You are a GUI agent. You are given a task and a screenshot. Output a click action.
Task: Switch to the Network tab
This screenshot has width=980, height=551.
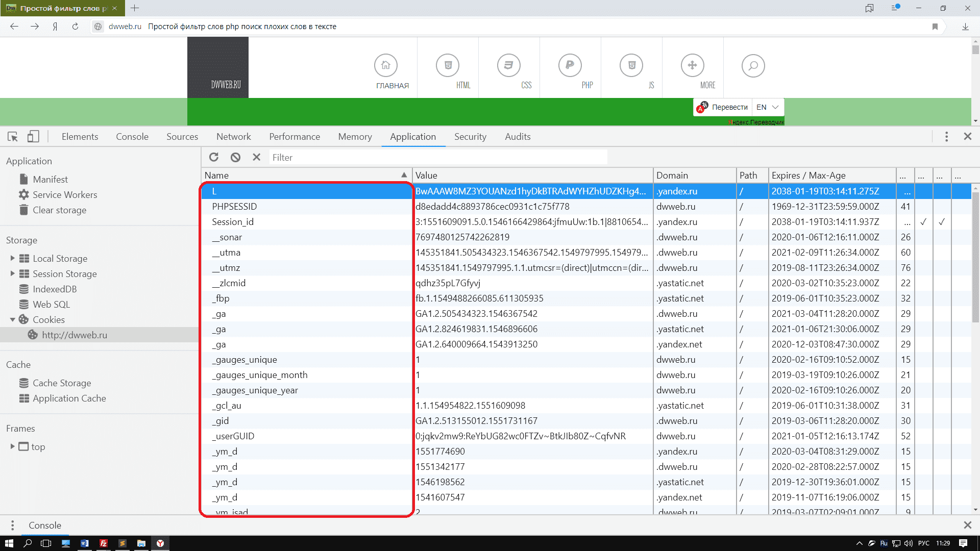pos(233,136)
